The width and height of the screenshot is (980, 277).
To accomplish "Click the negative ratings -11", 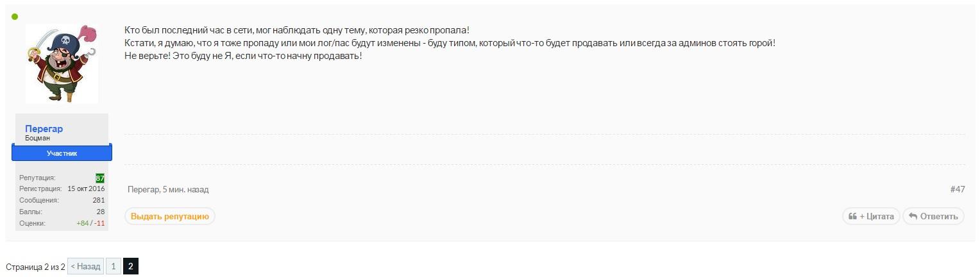I will click(x=99, y=223).
